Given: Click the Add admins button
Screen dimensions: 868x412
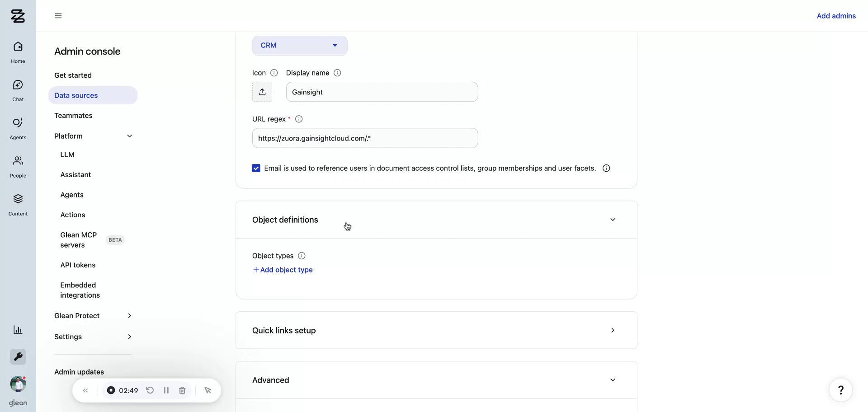Looking at the screenshot, I should click(836, 16).
